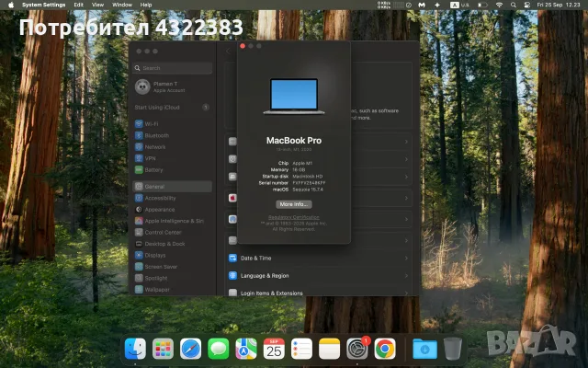Open Battery settings in the sidebar
The image size is (588, 368).
[x=172, y=169]
